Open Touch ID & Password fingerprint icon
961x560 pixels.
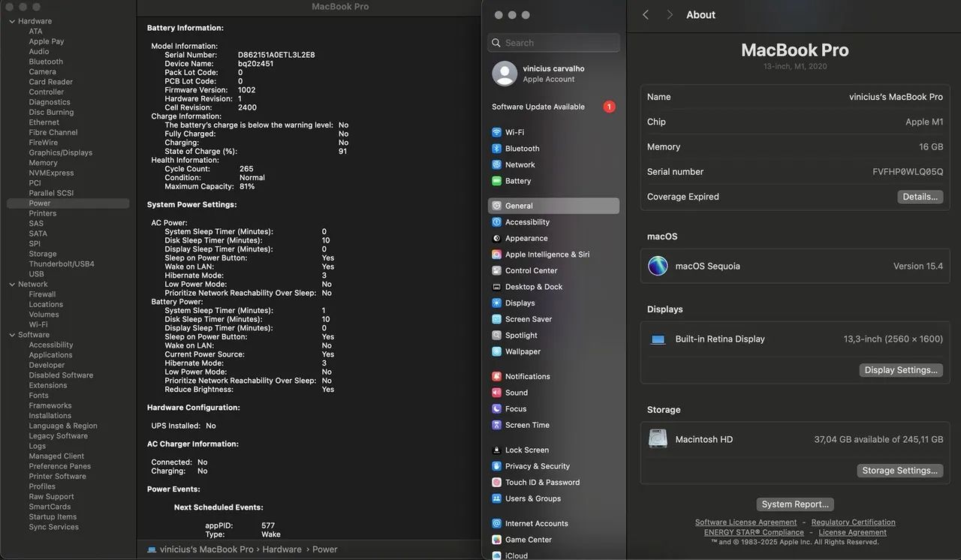pyautogui.click(x=496, y=482)
